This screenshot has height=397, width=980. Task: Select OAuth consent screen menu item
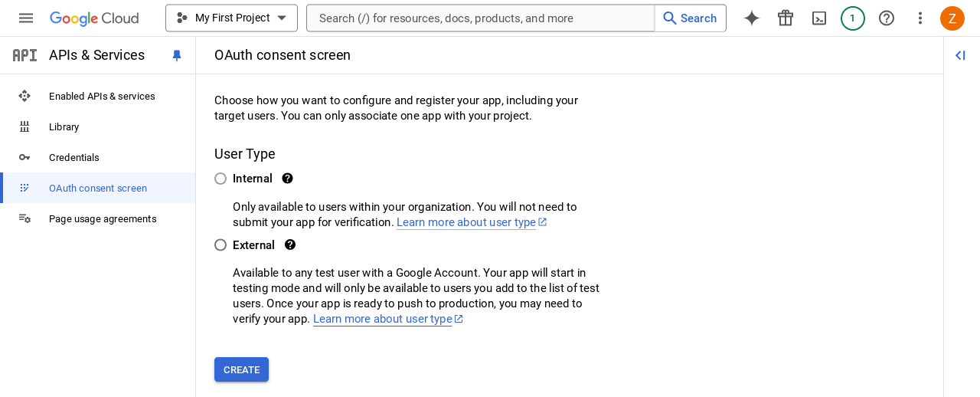[x=98, y=188]
